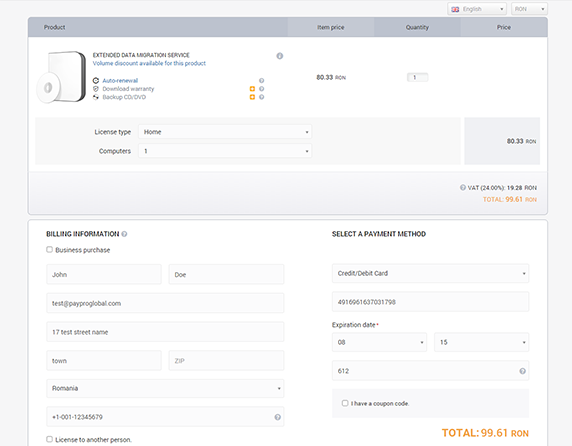Click the Volume discount available link
This screenshot has width=572, height=446.
tap(149, 63)
